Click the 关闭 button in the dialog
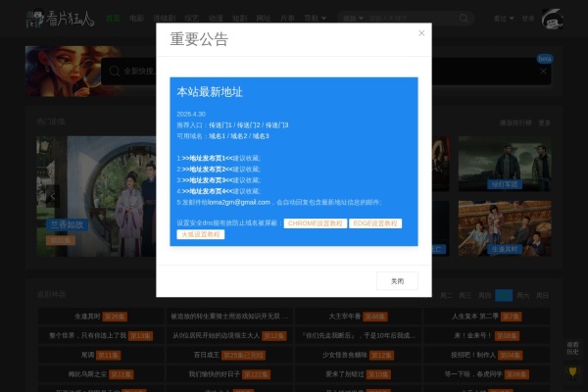 [397, 281]
